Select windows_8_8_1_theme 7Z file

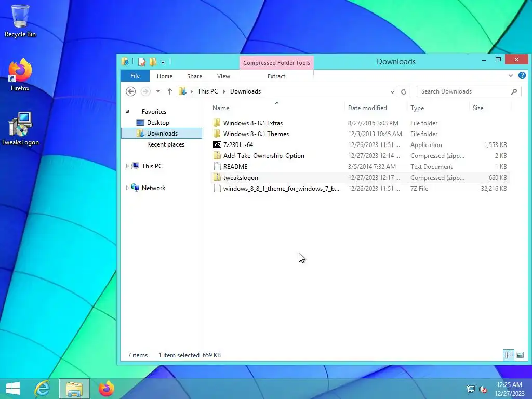click(x=360, y=188)
